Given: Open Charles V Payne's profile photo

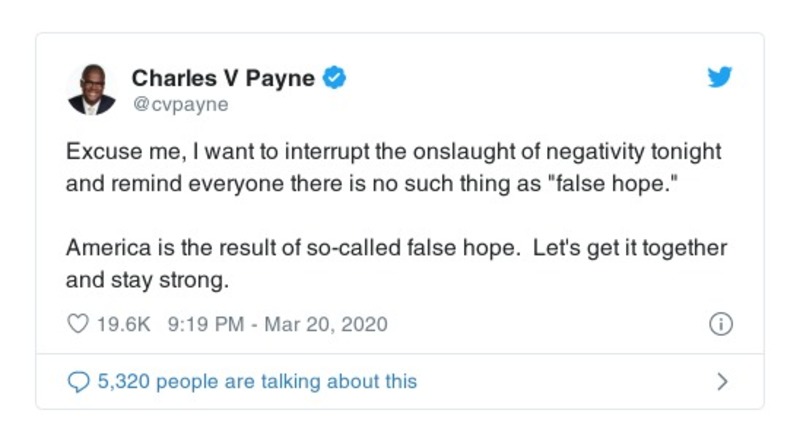Looking at the screenshot, I should click(91, 89).
